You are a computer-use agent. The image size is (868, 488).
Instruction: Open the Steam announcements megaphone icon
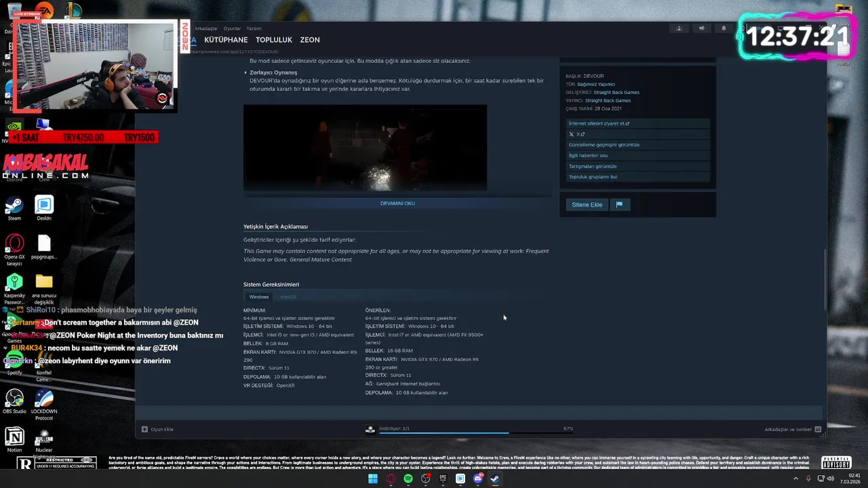702,28
